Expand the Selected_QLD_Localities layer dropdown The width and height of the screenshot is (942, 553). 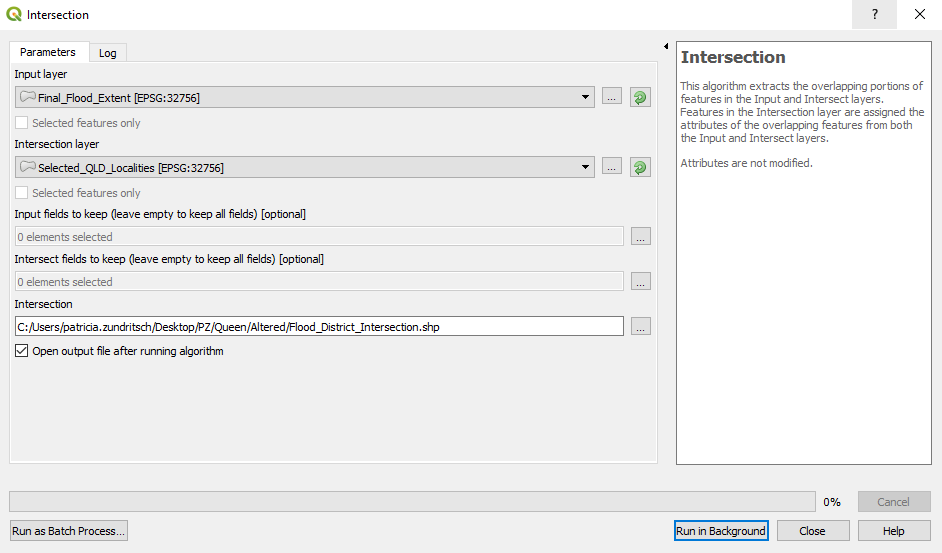coord(586,167)
